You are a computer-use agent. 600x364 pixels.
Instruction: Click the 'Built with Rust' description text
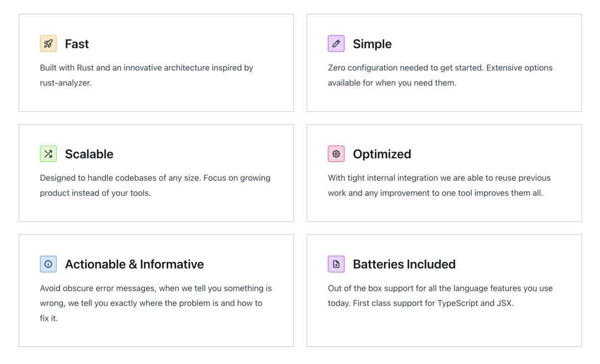pyautogui.click(x=147, y=75)
